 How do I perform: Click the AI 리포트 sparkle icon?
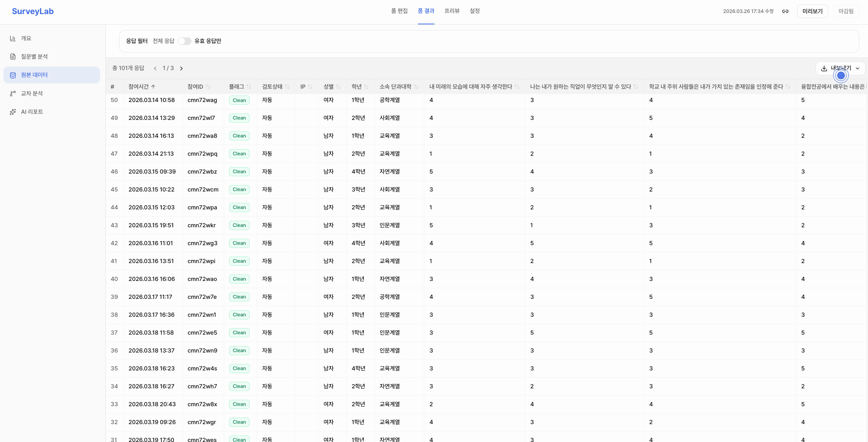coord(13,112)
